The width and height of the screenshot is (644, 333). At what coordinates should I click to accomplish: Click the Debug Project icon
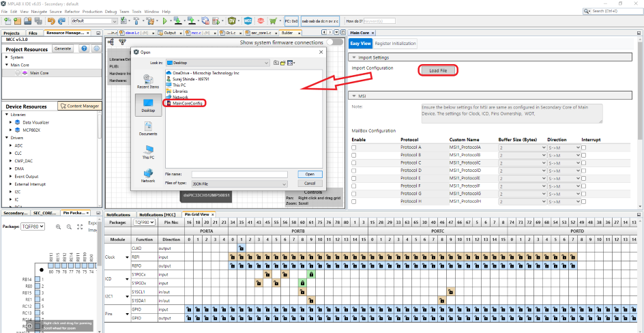tap(216, 20)
